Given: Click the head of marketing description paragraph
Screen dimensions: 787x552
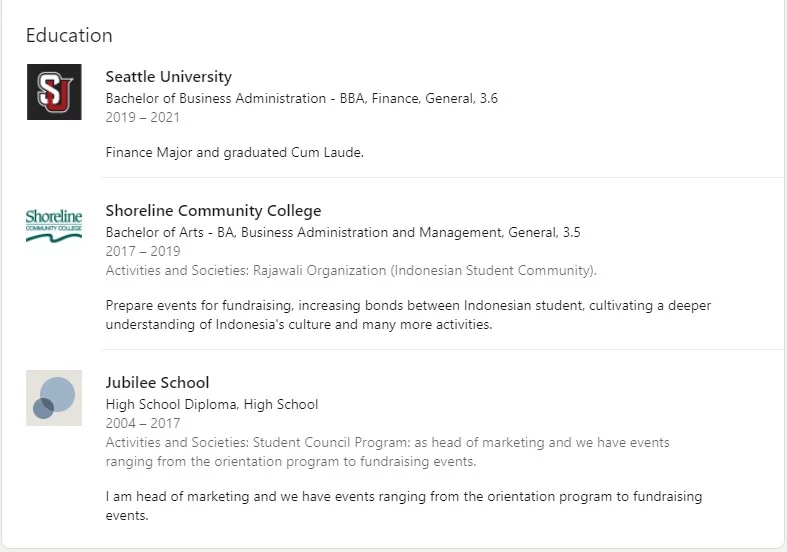Looking at the screenshot, I should [x=404, y=506].
